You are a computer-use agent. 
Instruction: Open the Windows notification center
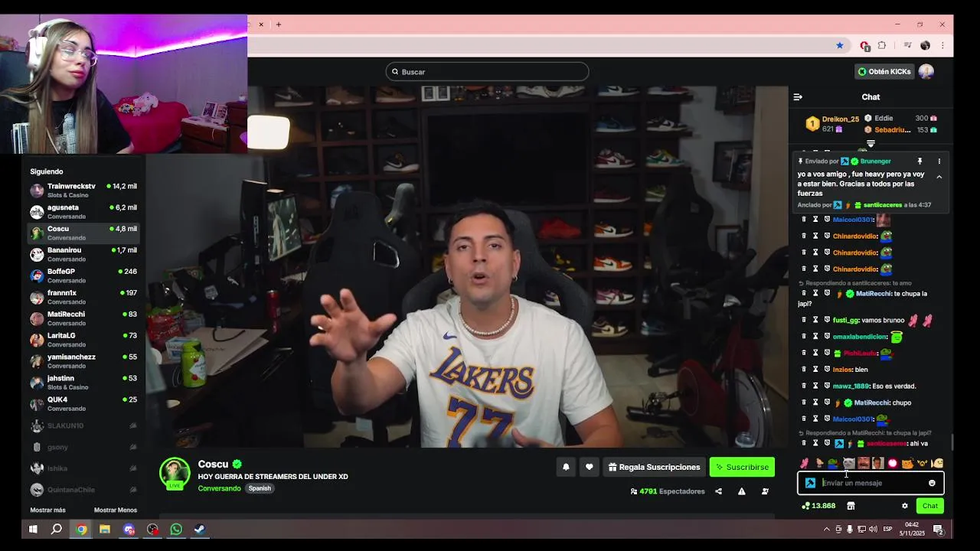coord(938,529)
